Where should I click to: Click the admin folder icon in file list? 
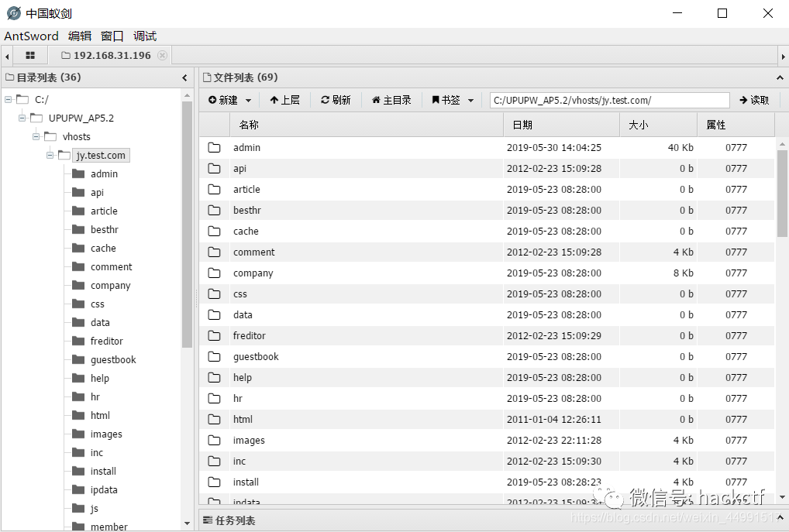pos(215,147)
